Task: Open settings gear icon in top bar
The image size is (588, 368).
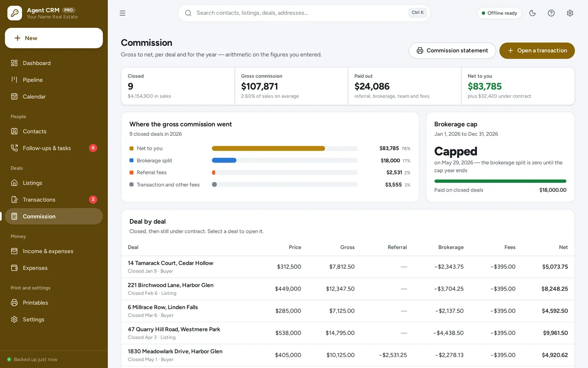Action: coord(570,13)
